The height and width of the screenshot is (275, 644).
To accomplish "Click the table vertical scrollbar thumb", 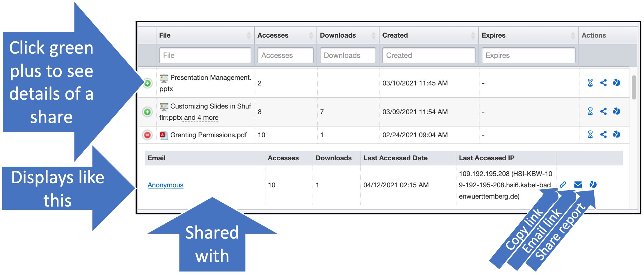I will pyautogui.click(x=634, y=87).
